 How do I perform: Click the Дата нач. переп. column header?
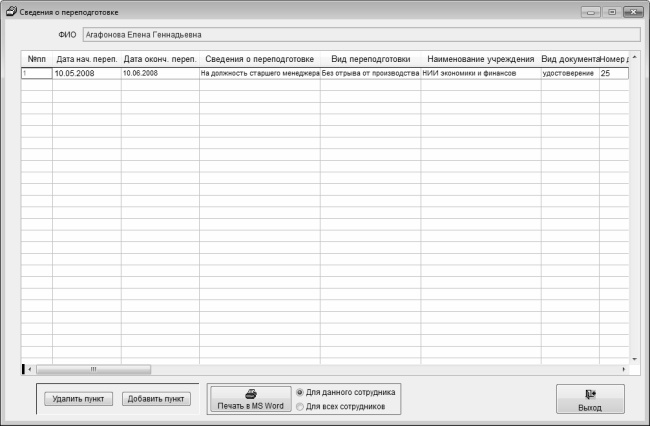(88, 59)
